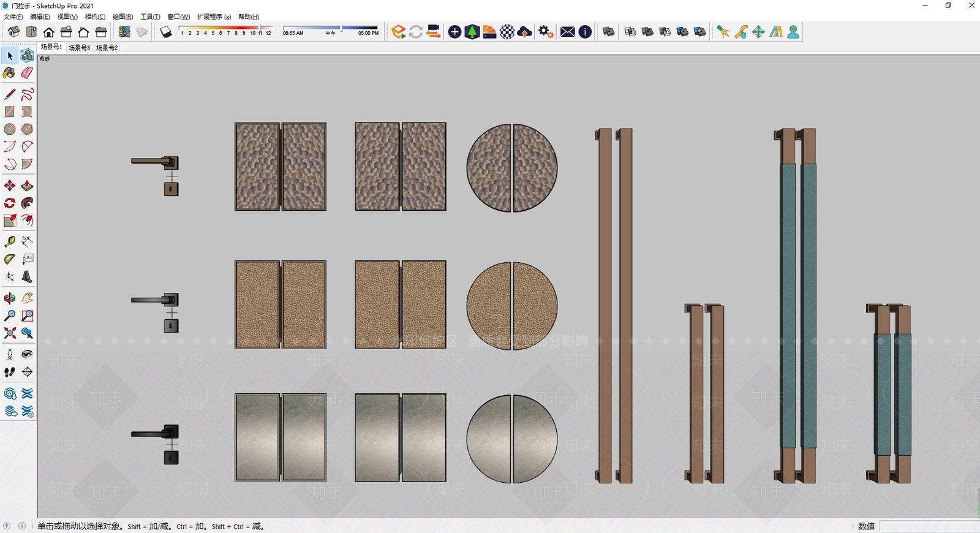This screenshot has width=980, height=533.
Task: Open the 扩展程序 menu
Action: point(214,17)
